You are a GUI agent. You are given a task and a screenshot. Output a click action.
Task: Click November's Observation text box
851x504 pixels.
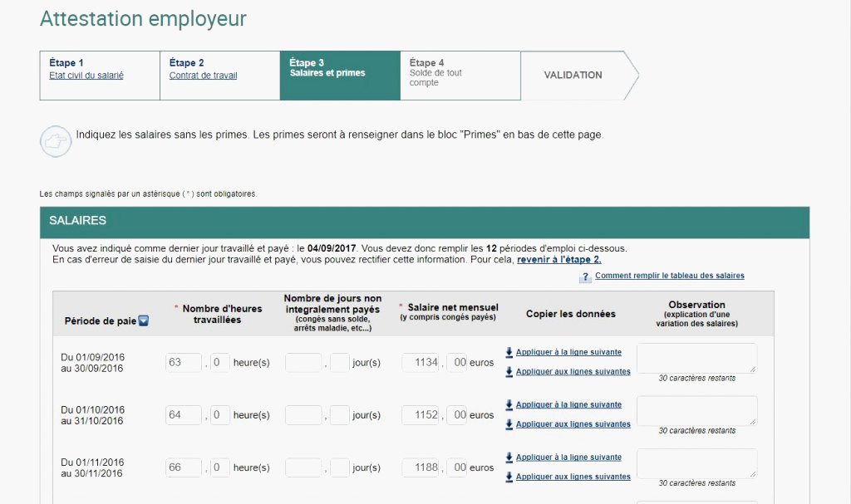pos(696,462)
